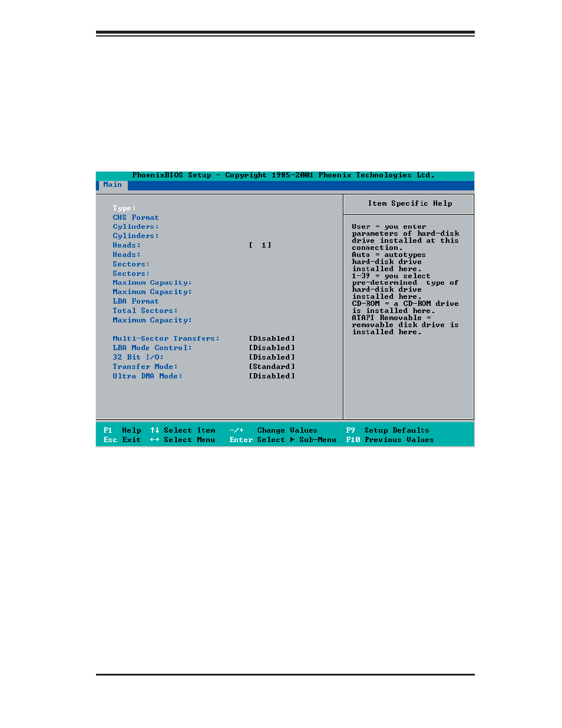The height and width of the screenshot is (728, 562).
Task: Click the PhoenixBIOS Setup title bar text
Action: click(x=283, y=175)
